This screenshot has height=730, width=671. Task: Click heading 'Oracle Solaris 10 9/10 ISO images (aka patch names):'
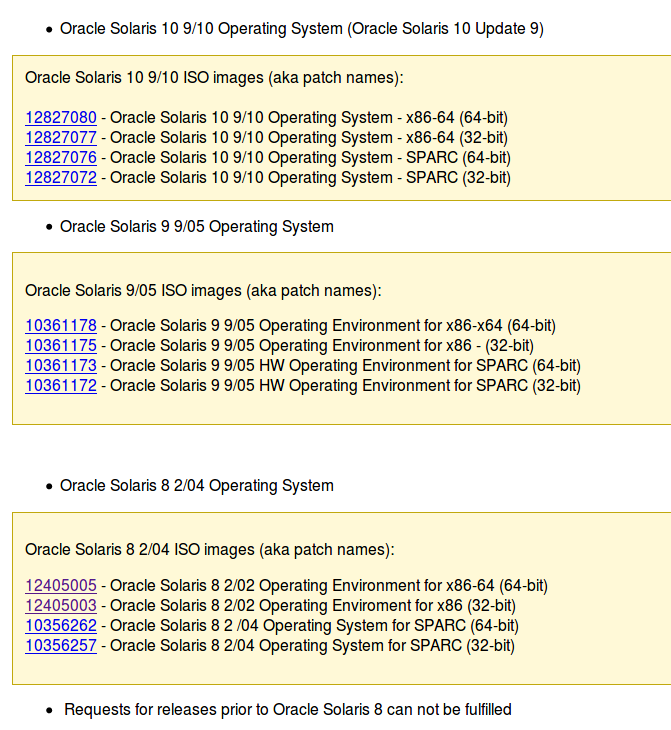pyautogui.click(x=214, y=77)
